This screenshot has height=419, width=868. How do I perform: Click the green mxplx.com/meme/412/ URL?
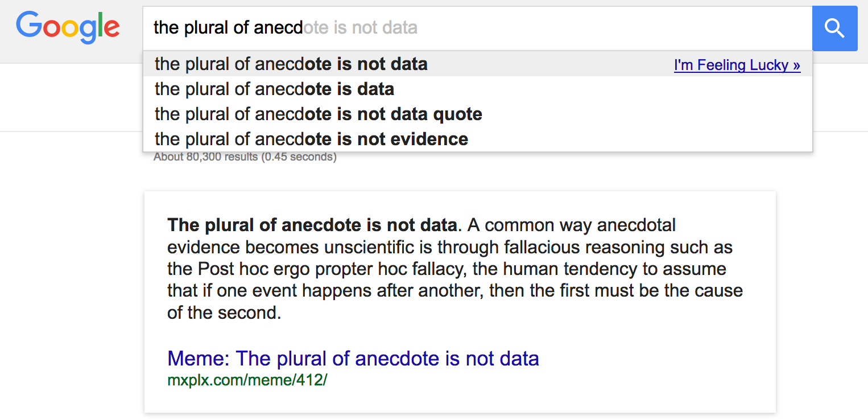pos(247,380)
